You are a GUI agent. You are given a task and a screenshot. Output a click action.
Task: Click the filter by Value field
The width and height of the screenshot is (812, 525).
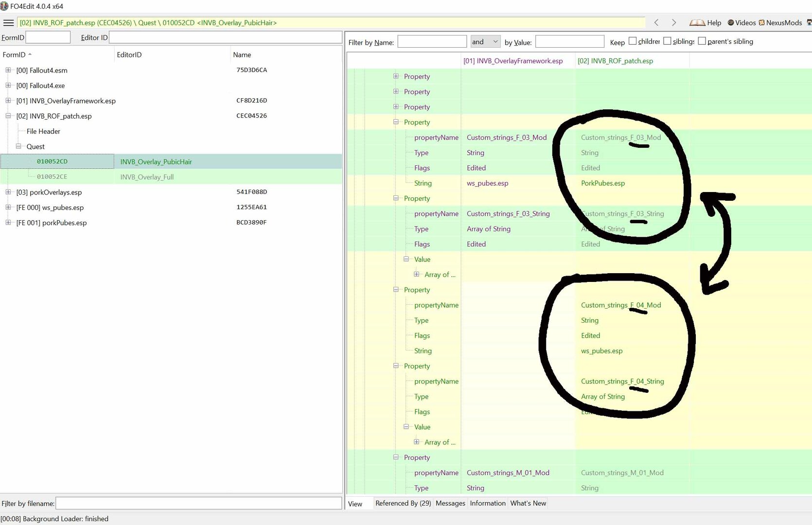[x=569, y=42]
